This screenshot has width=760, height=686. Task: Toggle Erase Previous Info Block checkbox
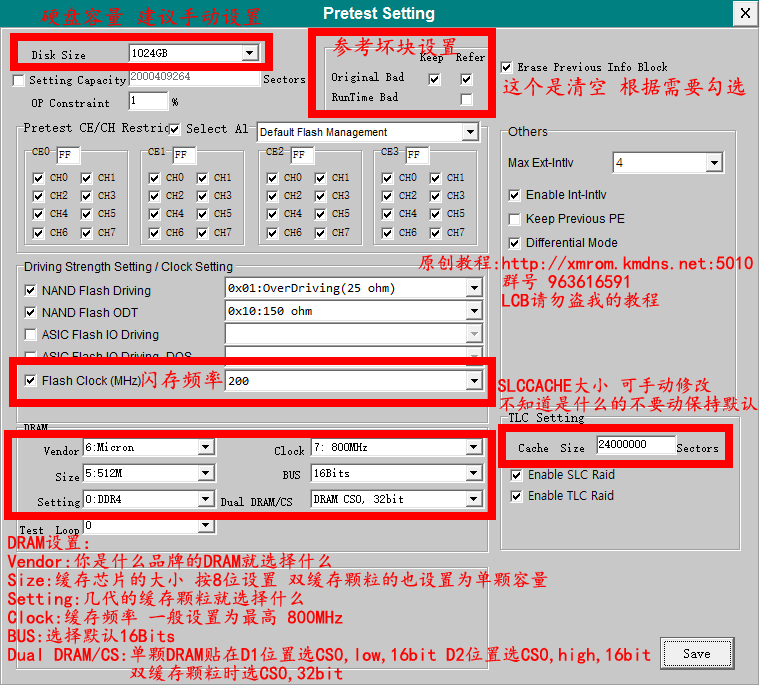507,67
